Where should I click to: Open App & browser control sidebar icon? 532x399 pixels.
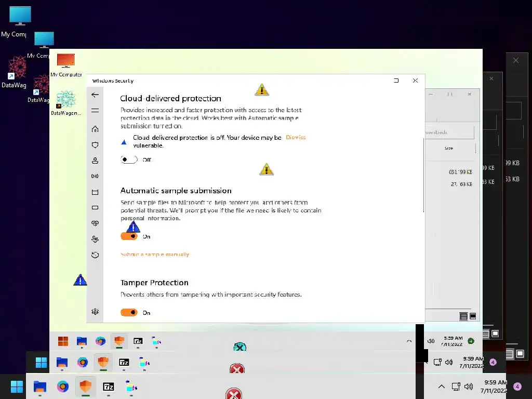(x=95, y=192)
